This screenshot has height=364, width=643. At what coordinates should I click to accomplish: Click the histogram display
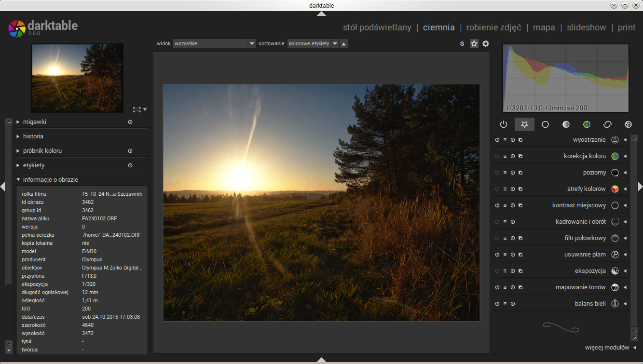click(x=565, y=78)
